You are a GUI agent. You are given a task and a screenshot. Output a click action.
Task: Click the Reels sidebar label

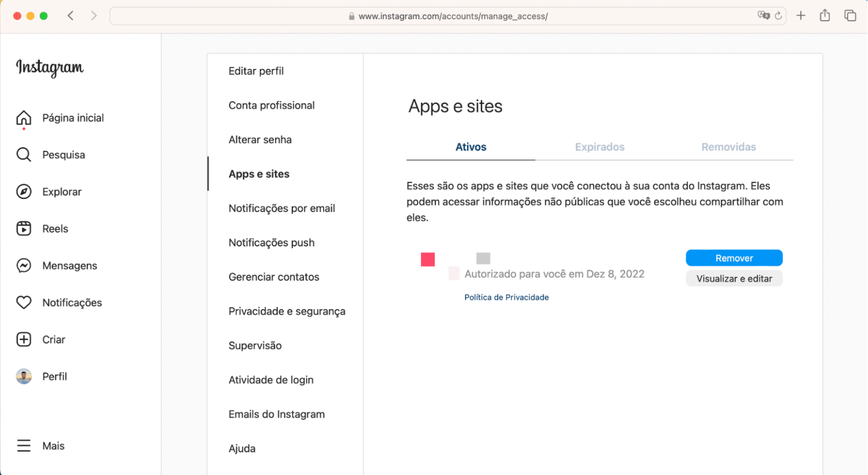pos(55,229)
